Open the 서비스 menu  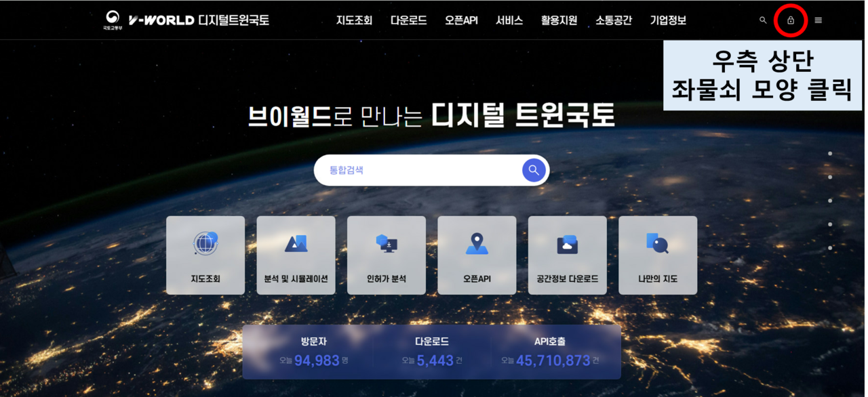coord(509,20)
